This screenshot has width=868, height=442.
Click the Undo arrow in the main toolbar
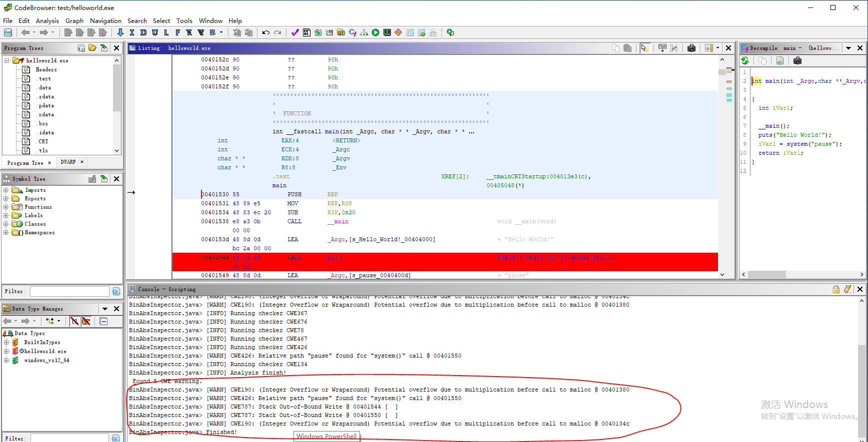pyautogui.click(x=266, y=32)
